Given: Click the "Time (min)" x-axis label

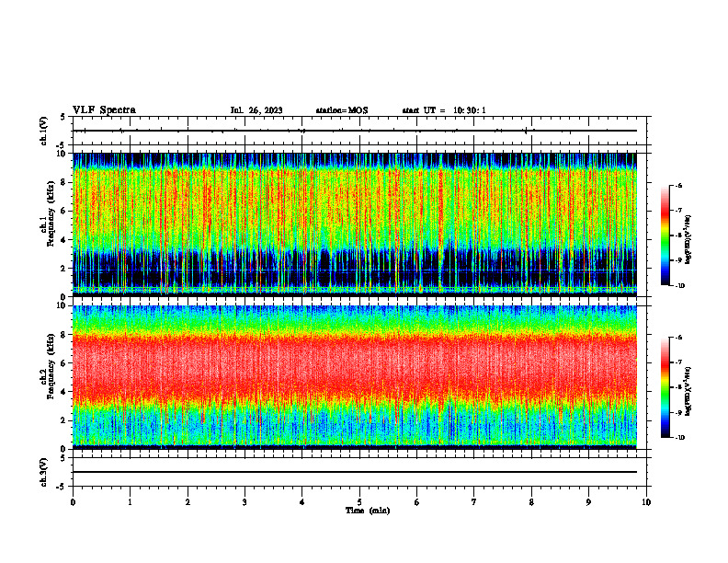Looking at the screenshot, I should [x=368, y=511].
